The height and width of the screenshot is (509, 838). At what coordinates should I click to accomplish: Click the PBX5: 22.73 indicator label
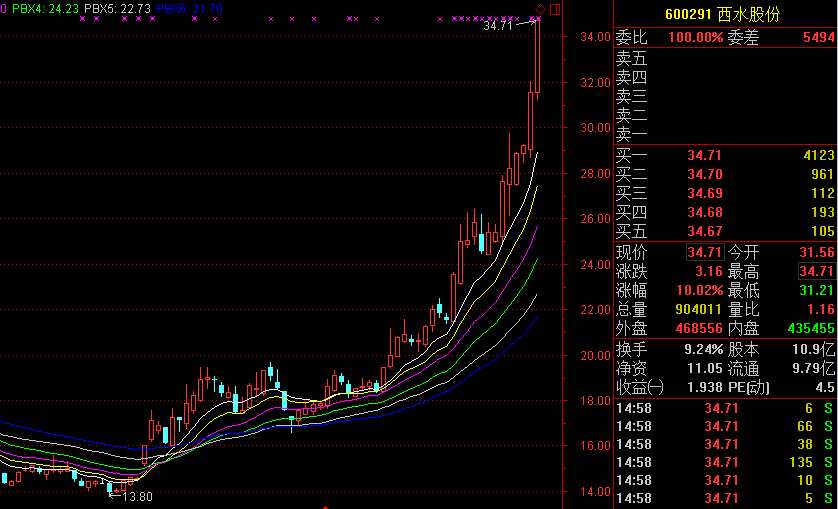(117, 9)
